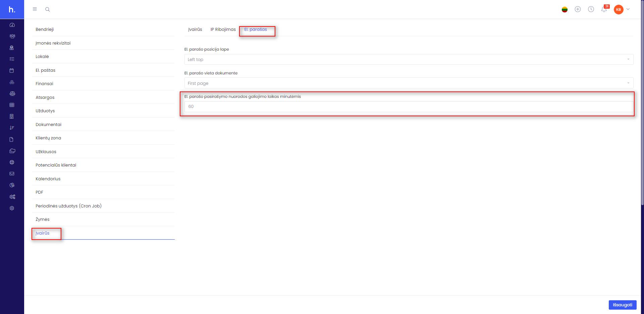Click the KB user avatar

point(619,9)
